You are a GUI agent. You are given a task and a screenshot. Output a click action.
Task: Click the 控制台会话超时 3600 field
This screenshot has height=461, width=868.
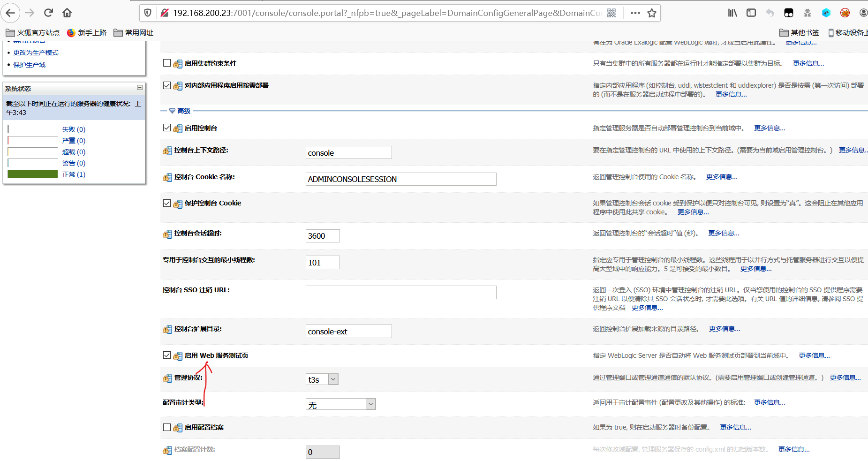(x=323, y=236)
